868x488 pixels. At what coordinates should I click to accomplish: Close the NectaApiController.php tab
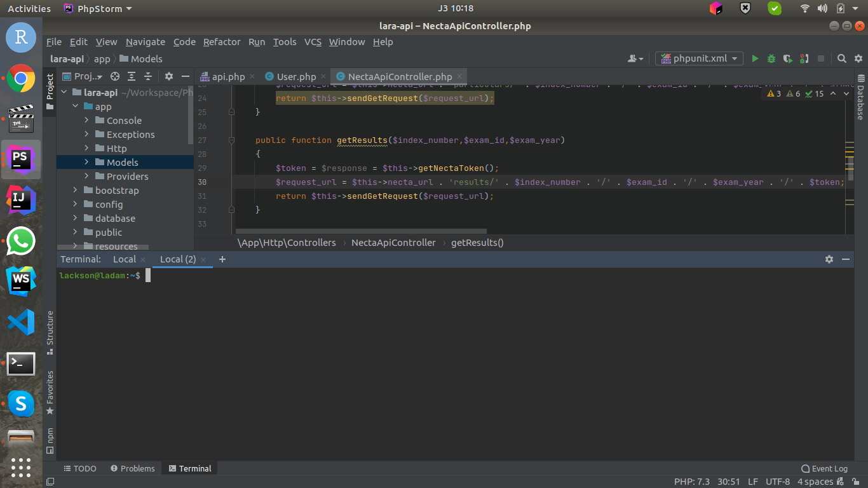(x=459, y=76)
